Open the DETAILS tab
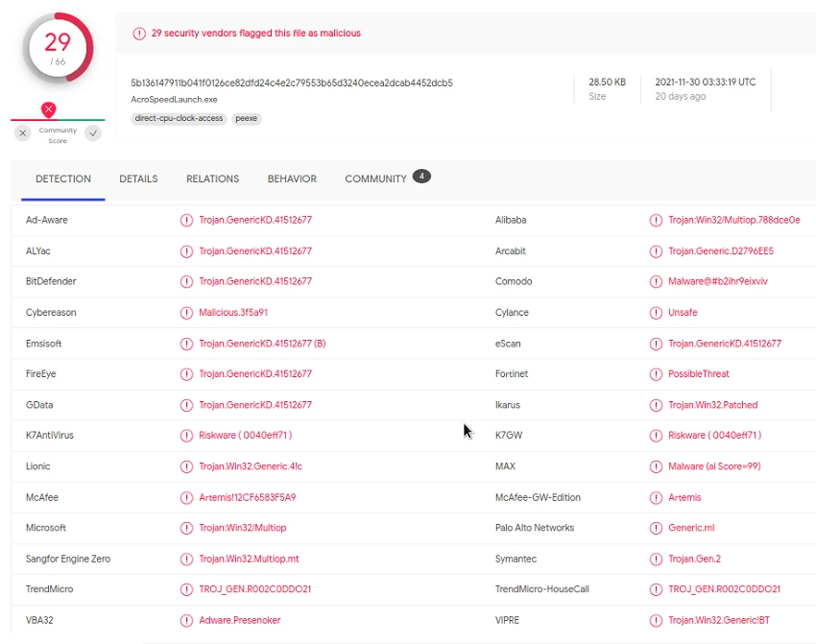This screenshot has width=816, height=644. click(x=138, y=179)
